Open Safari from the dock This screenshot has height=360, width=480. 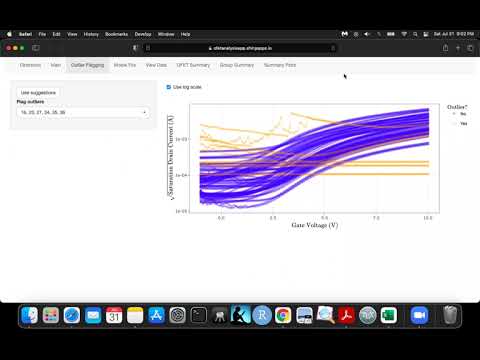click(x=72, y=315)
